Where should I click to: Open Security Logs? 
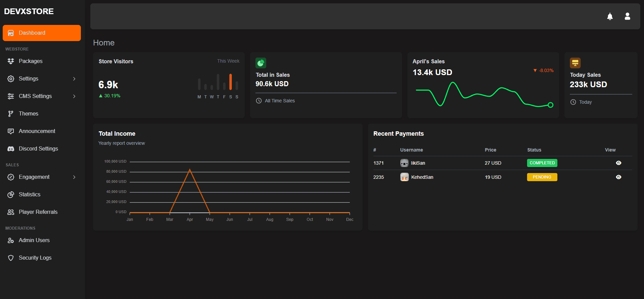(42, 258)
